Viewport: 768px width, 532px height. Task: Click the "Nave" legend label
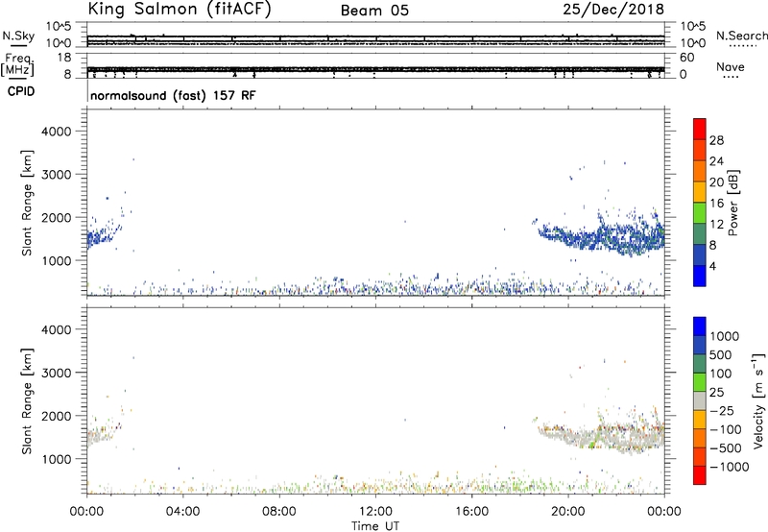(x=730, y=66)
